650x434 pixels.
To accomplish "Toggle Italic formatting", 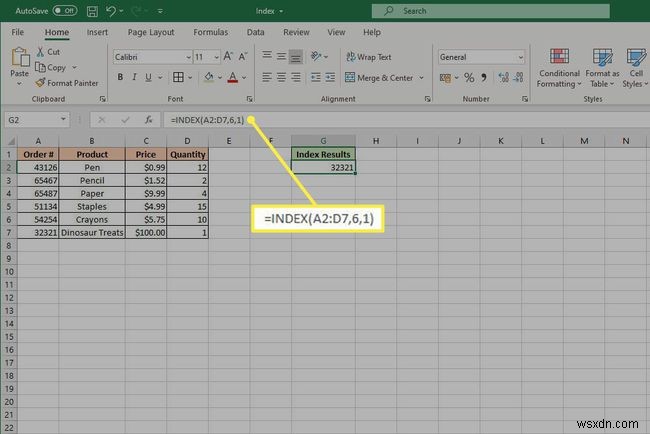I will tap(134, 77).
